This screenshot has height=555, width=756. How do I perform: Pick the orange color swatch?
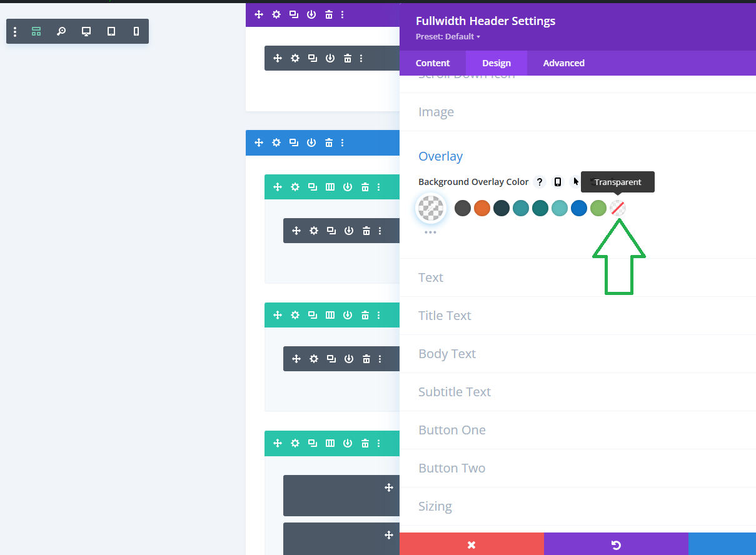click(x=482, y=208)
